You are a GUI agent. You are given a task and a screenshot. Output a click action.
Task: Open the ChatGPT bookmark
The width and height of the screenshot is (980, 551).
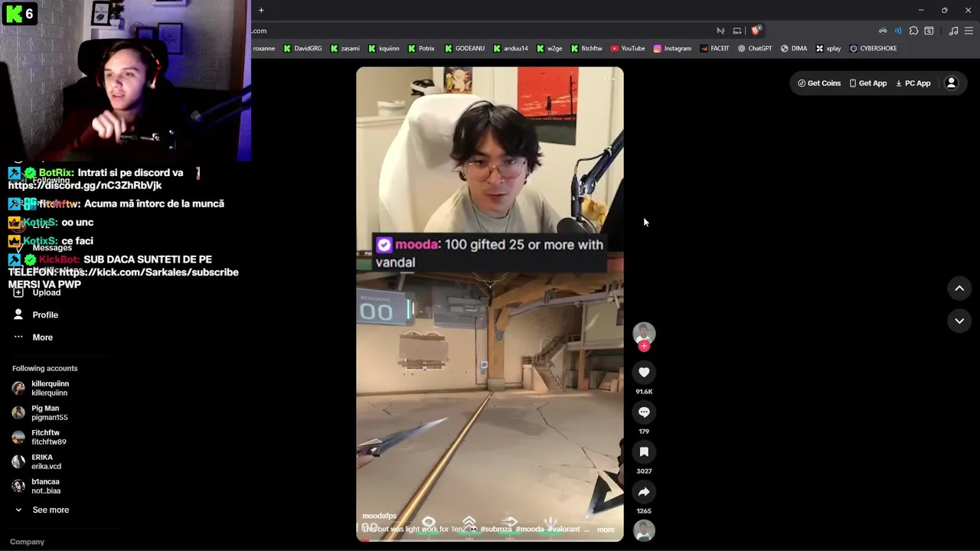[x=755, y=48]
